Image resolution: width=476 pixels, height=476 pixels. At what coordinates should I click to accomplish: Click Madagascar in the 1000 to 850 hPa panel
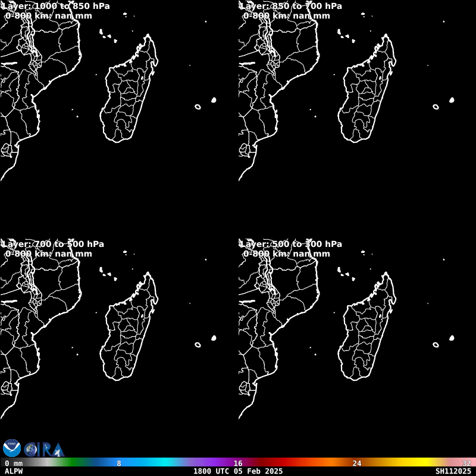tap(129, 88)
